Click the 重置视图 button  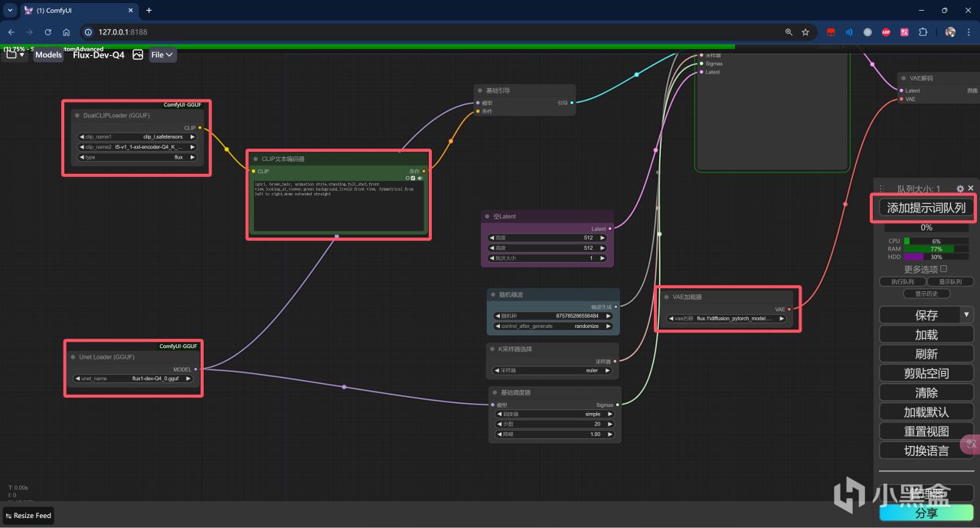click(926, 431)
